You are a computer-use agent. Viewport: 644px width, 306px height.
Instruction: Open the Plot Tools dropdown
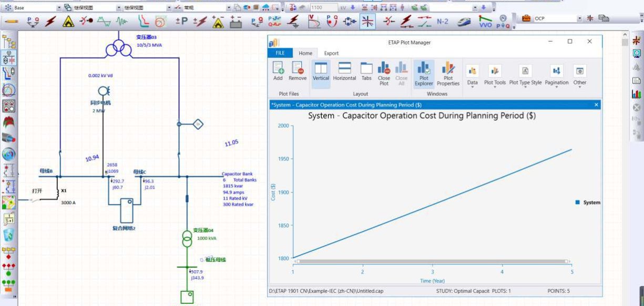495,74
